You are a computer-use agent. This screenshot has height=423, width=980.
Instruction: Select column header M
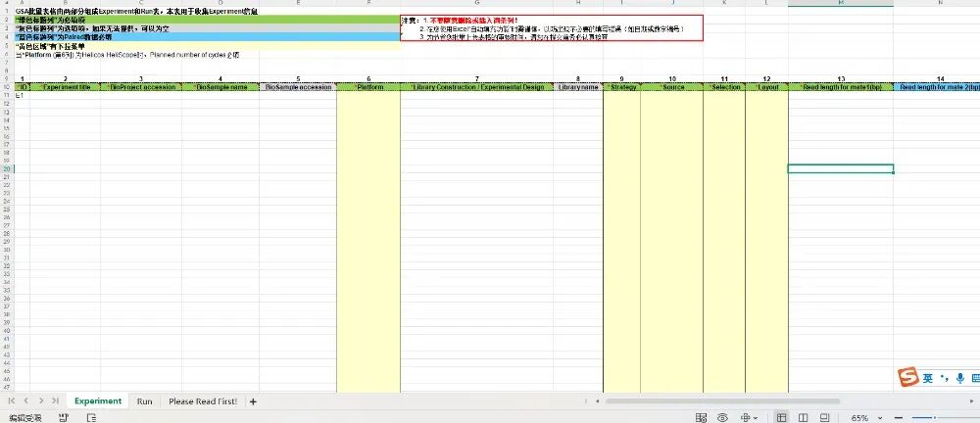tap(841, 3)
